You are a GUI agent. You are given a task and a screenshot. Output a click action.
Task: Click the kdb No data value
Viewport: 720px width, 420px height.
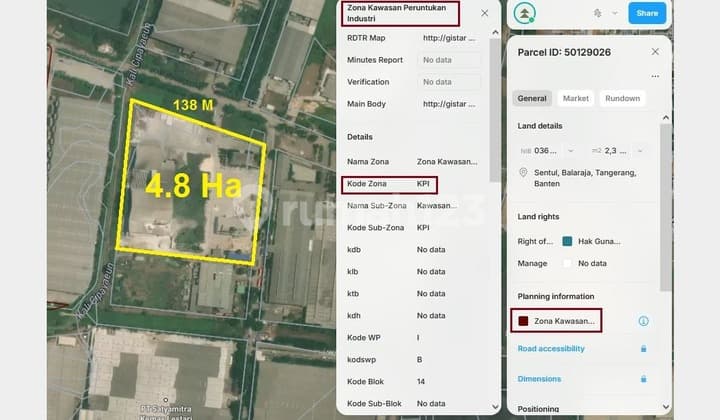click(431, 250)
